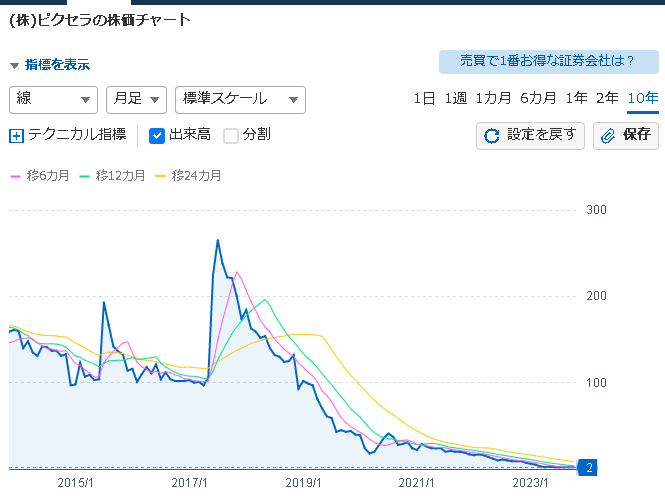Click the 2017 price peak on chart
This screenshot has height=503, width=665.
pyautogui.click(x=218, y=240)
